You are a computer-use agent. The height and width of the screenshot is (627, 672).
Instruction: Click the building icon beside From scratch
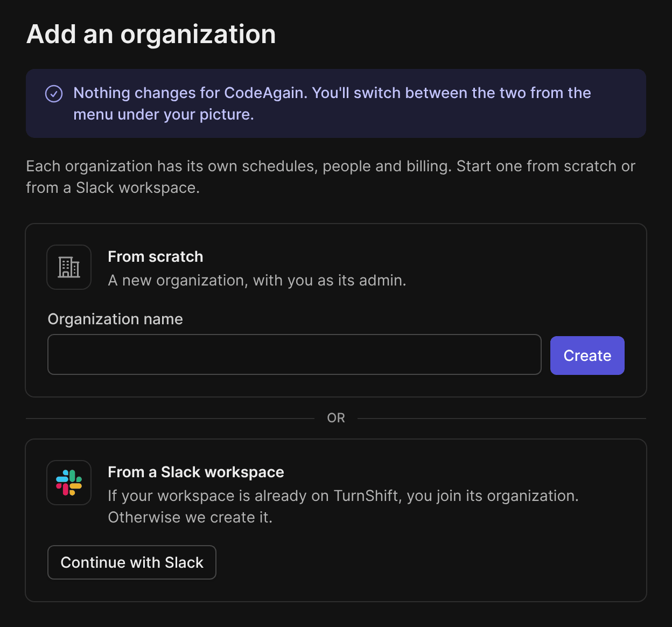(69, 267)
